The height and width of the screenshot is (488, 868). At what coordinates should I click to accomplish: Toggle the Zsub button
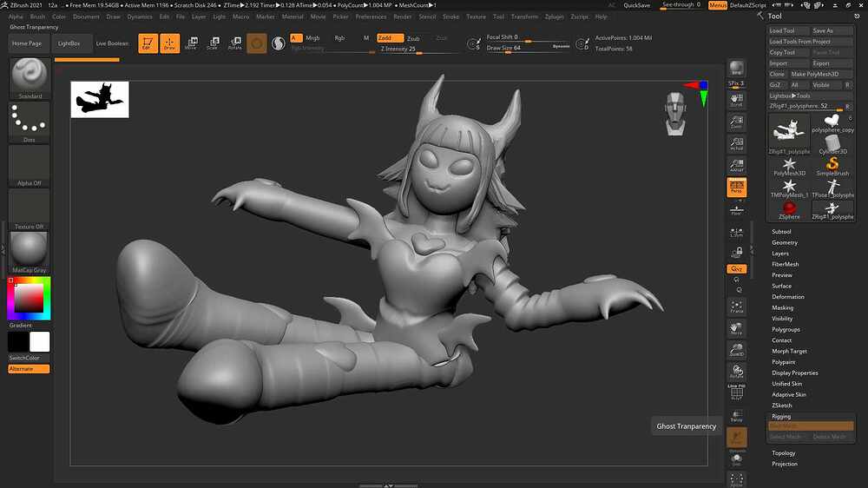click(x=413, y=38)
